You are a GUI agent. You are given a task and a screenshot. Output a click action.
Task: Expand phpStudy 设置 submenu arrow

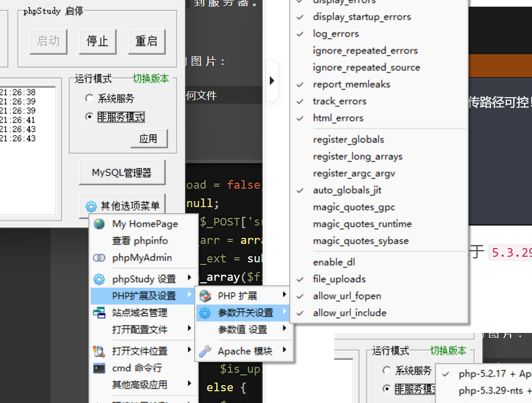click(190, 278)
